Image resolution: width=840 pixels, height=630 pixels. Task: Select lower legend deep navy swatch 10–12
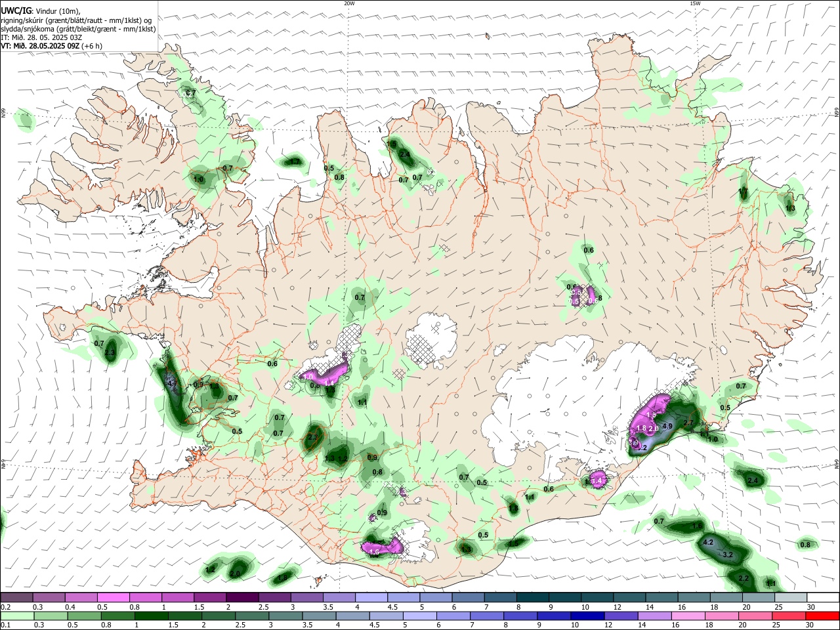pyautogui.click(x=586, y=616)
